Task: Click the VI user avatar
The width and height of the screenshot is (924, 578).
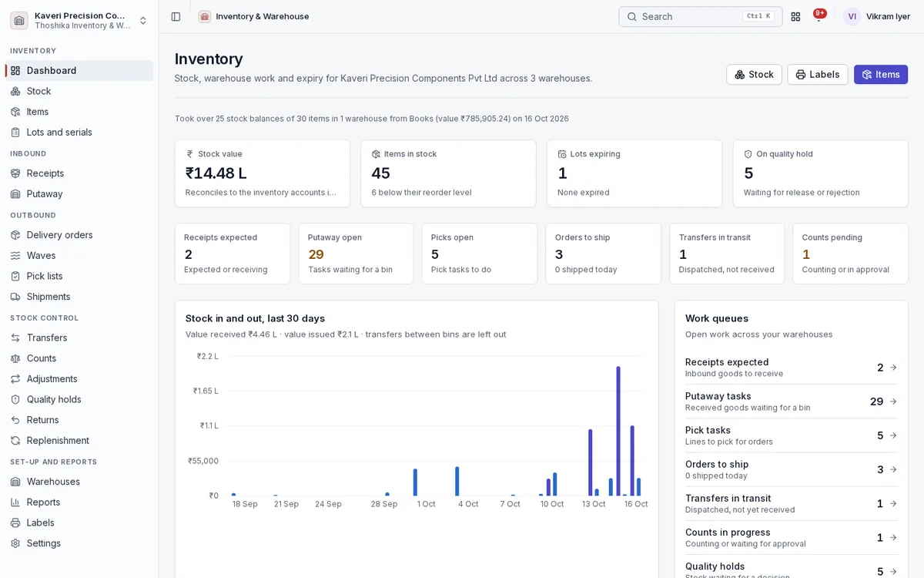Action: pyautogui.click(x=852, y=16)
